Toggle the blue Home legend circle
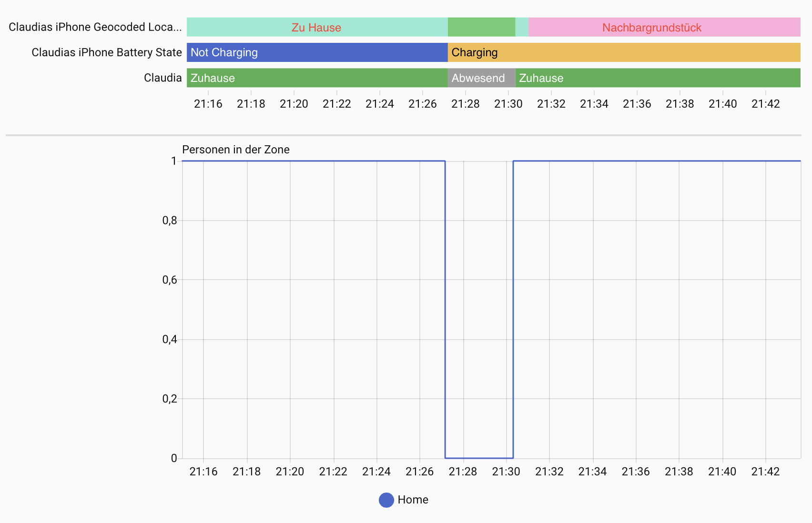The image size is (812, 523). pyautogui.click(x=386, y=500)
